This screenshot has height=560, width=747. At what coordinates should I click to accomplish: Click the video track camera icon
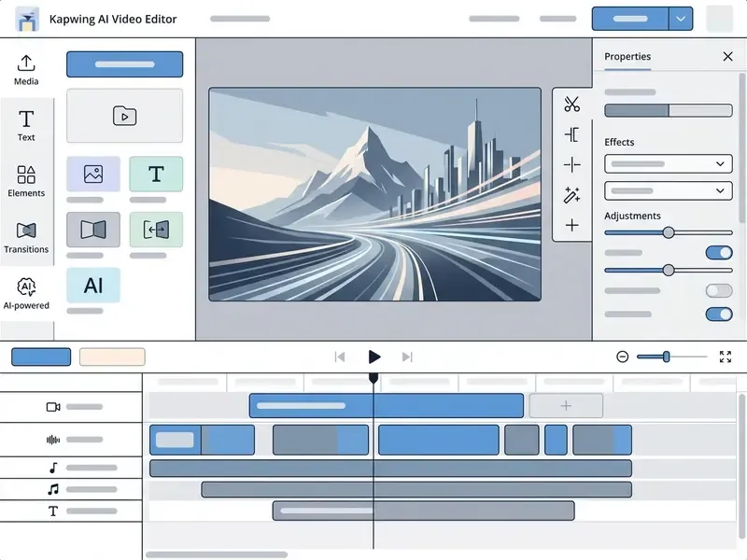coord(53,407)
